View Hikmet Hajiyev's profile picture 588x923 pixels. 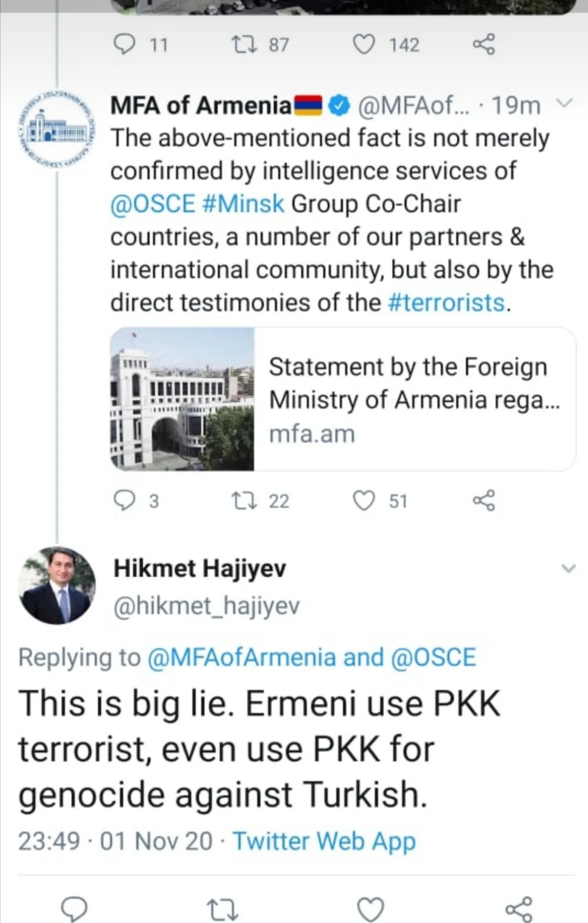(57, 585)
